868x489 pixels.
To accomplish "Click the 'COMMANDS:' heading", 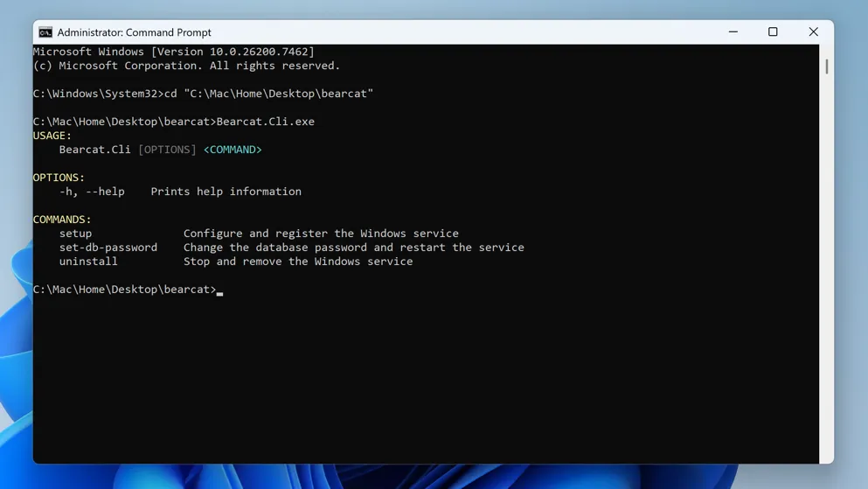I will coord(62,220).
